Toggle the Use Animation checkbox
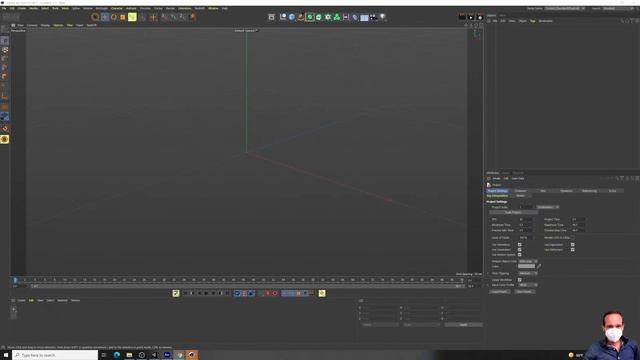 [x=520, y=244]
